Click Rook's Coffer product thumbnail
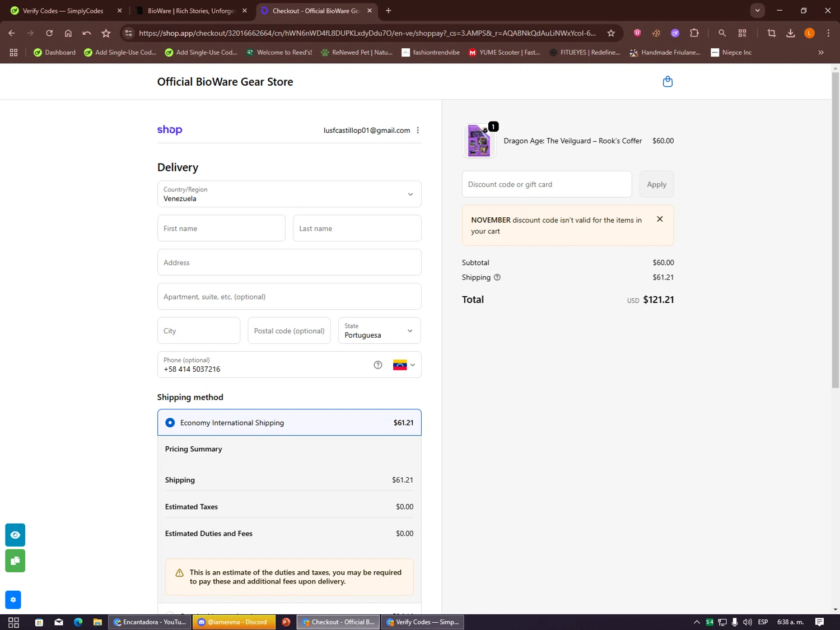This screenshot has height=630, width=840. (x=479, y=141)
